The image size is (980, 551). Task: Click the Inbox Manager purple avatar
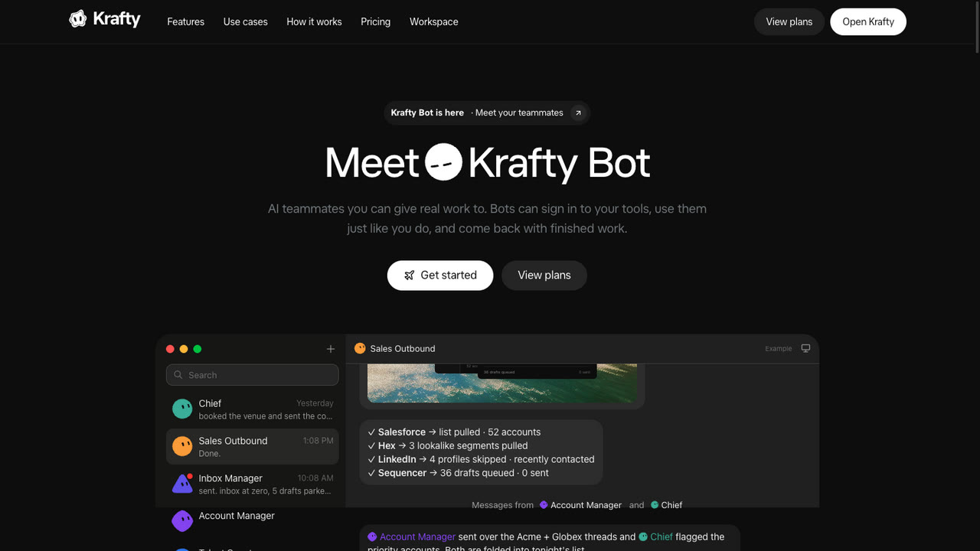182,484
